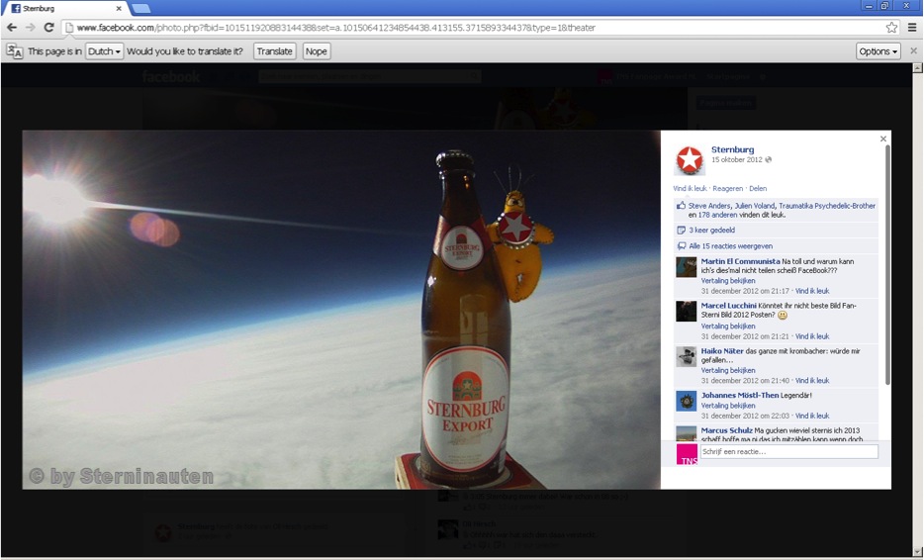Open Haiko Näter's avatar
The width and height of the screenshot is (924, 560).
[x=686, y=356]
